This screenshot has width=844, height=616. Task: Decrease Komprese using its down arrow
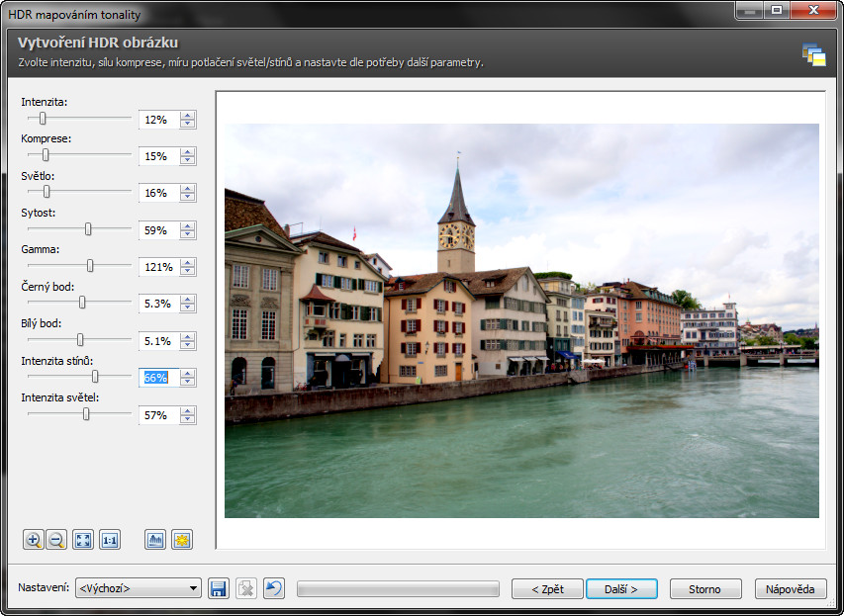point(188,161)
